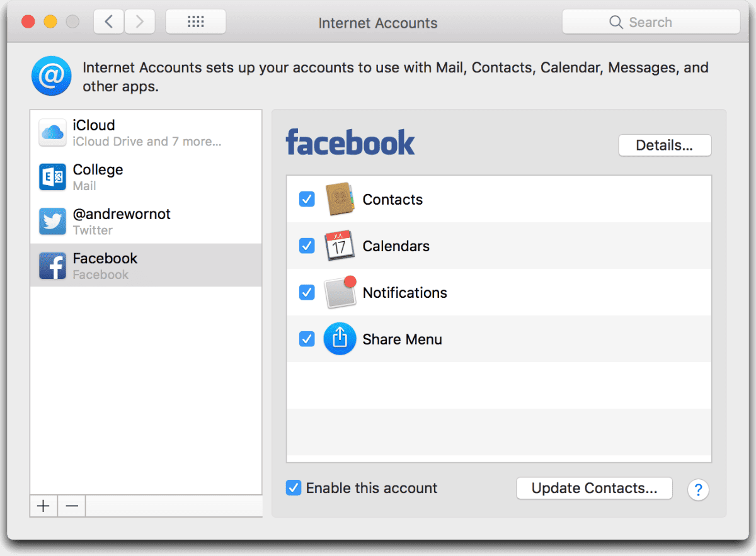Click the facebook logo heading
Viewport: 756px width, 556px height.
[350, 142]
